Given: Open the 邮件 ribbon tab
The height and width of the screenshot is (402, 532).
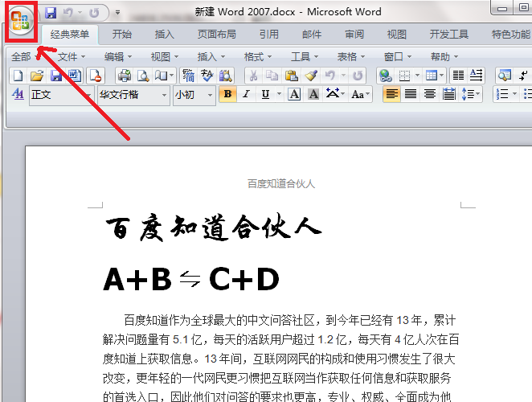Looking at the screenshot, I should 312,35.
